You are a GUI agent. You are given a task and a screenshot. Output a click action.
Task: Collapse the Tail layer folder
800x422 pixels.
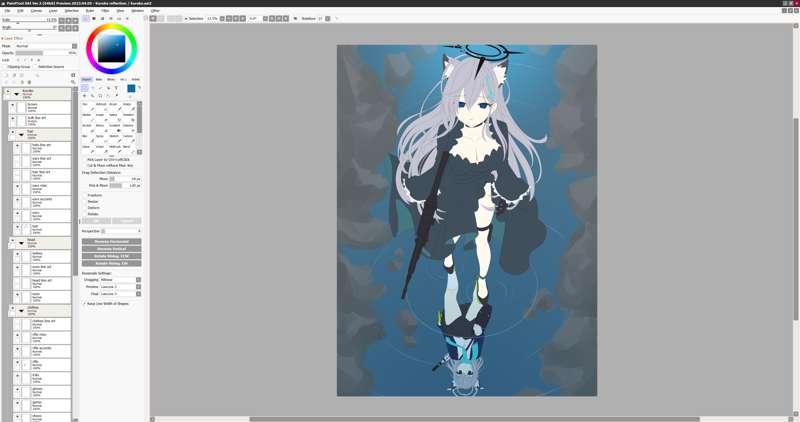coord(21,135)
